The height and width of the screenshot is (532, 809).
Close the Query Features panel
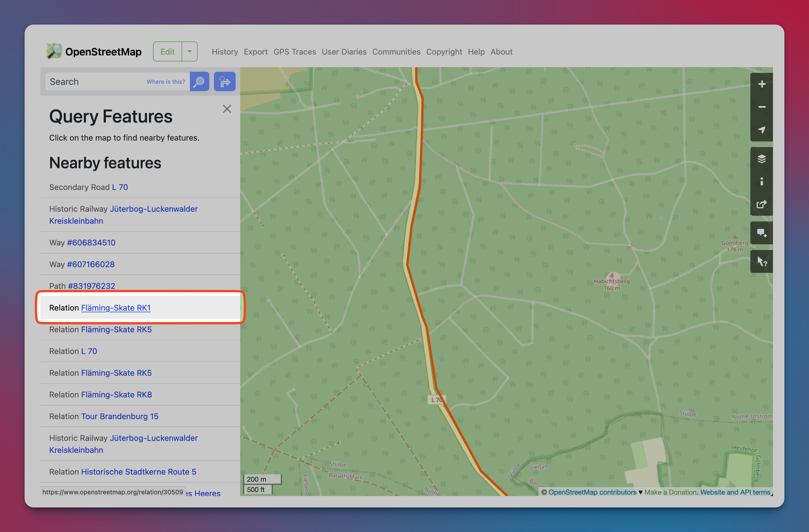pyautogui.click(x=227, y=109)
